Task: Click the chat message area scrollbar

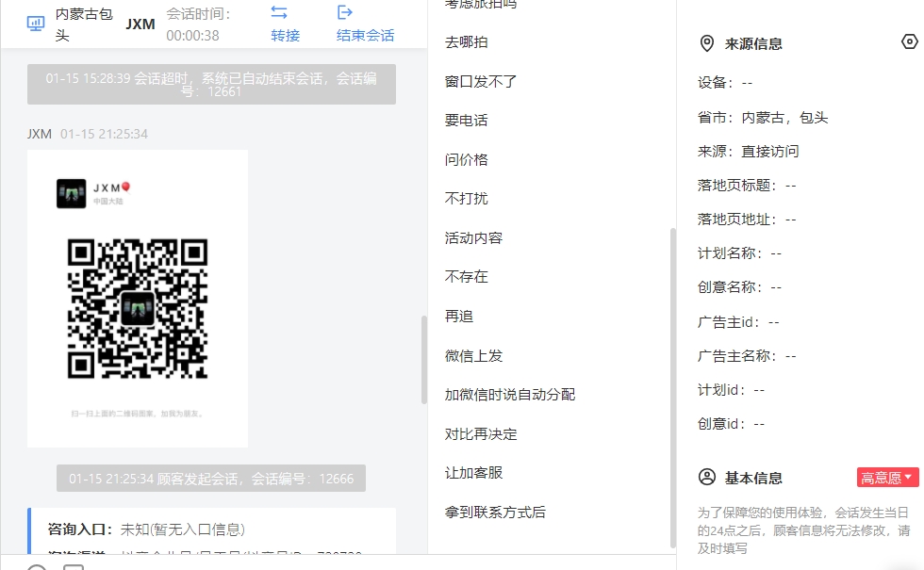Action: click(x=423, y=360)
